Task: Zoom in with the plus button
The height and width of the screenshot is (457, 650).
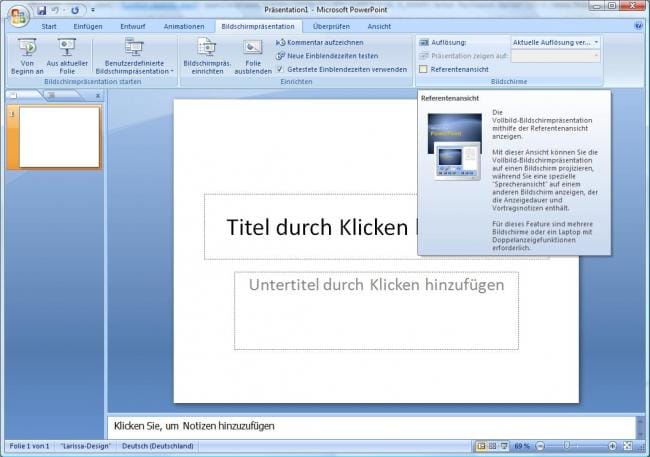Action: pos(612,446)
